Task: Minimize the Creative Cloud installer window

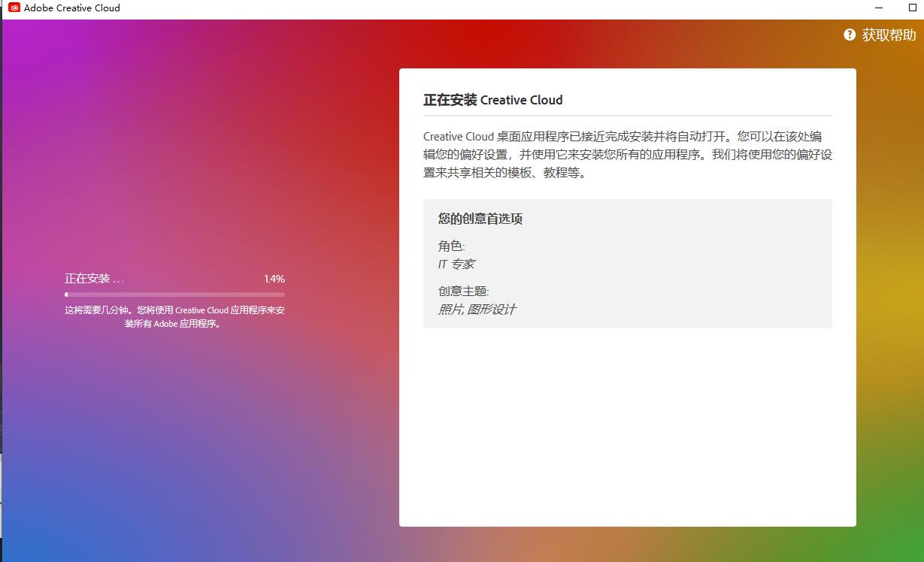Action: click(x=879, y=8)
